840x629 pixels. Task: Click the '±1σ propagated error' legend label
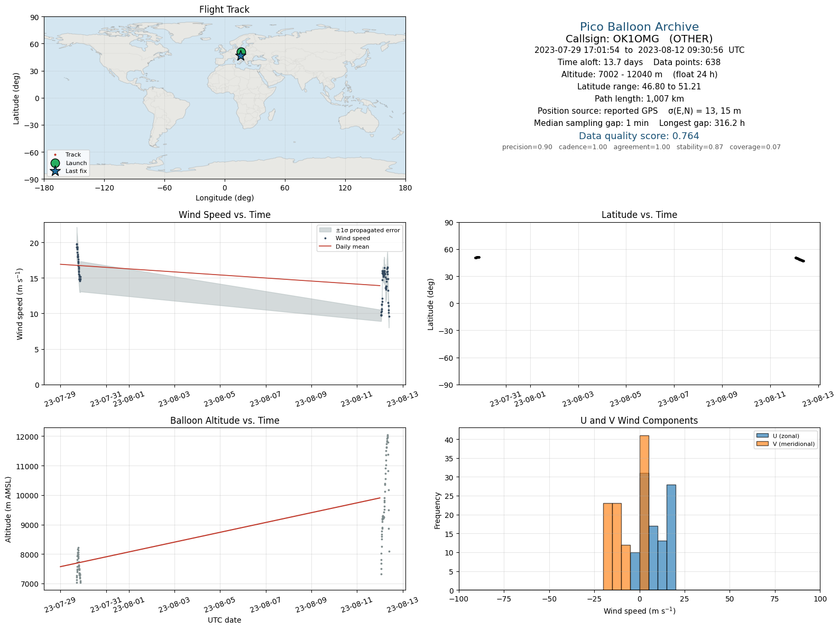[368, 230]
